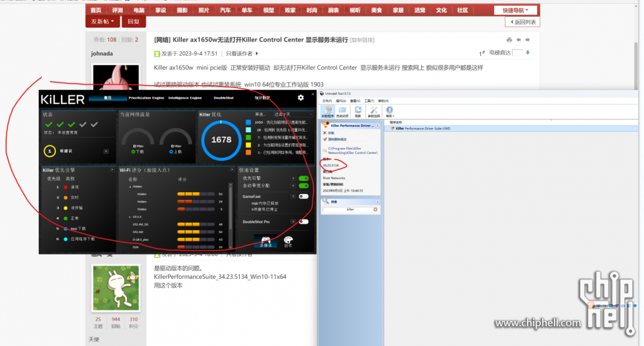
Task: Open the 电脑 forum nav item
Action: click(x=139, y=11)
